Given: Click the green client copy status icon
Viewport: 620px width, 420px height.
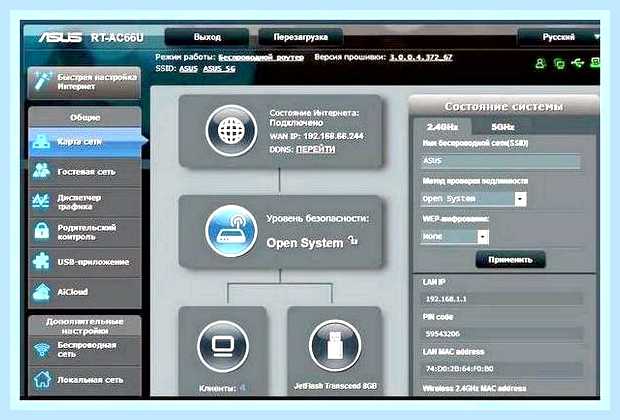Looking at the screenshot, I should pyautogui.click(x=559, y=64).
